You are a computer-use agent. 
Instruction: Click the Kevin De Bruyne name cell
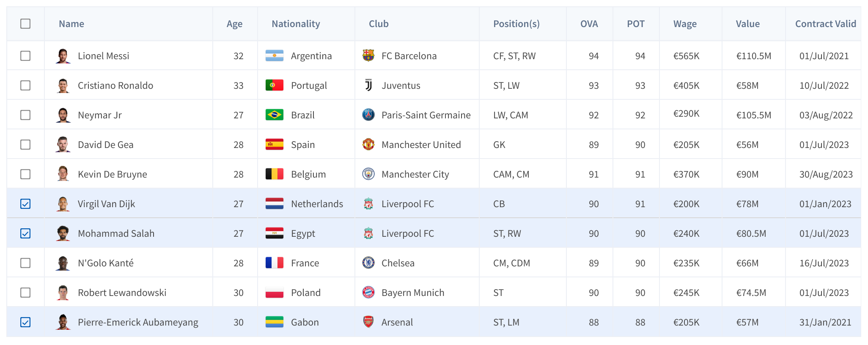pyautogui.click(x=112, y=174)
